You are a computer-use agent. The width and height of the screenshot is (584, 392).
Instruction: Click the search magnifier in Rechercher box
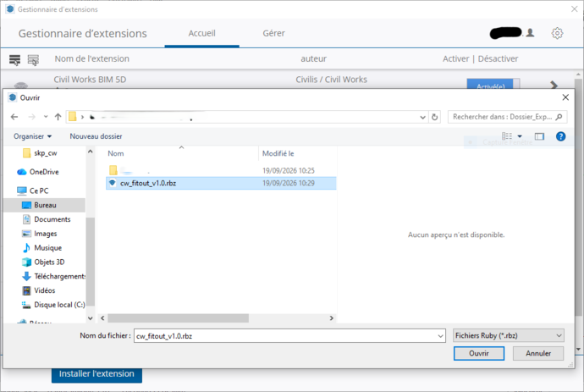559,117
